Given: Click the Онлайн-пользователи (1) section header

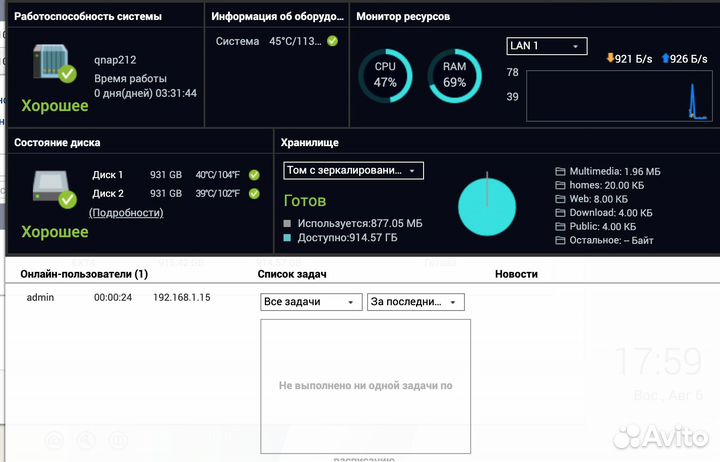Looking at the screenshot, I should point(84,274).
